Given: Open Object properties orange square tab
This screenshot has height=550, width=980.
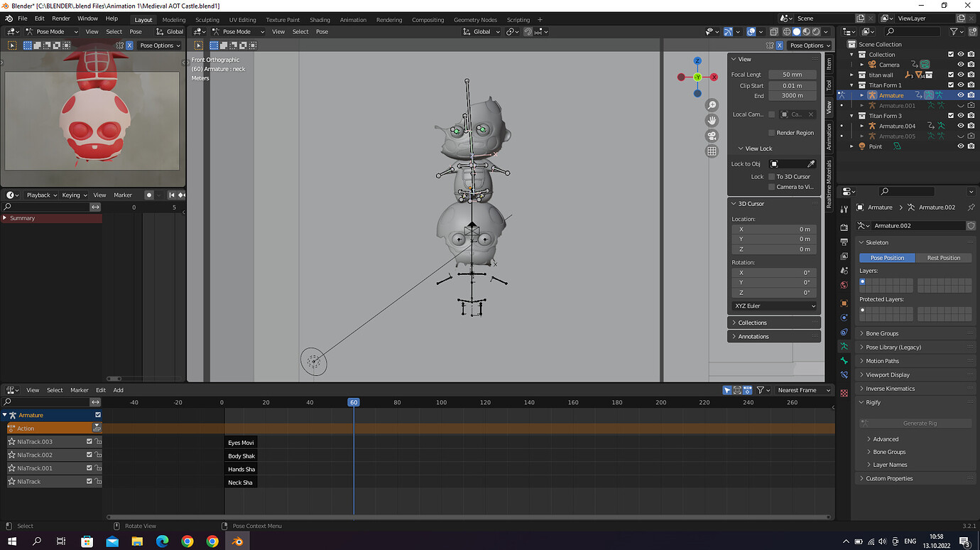Looking at the screenshot, I should 844,303.
